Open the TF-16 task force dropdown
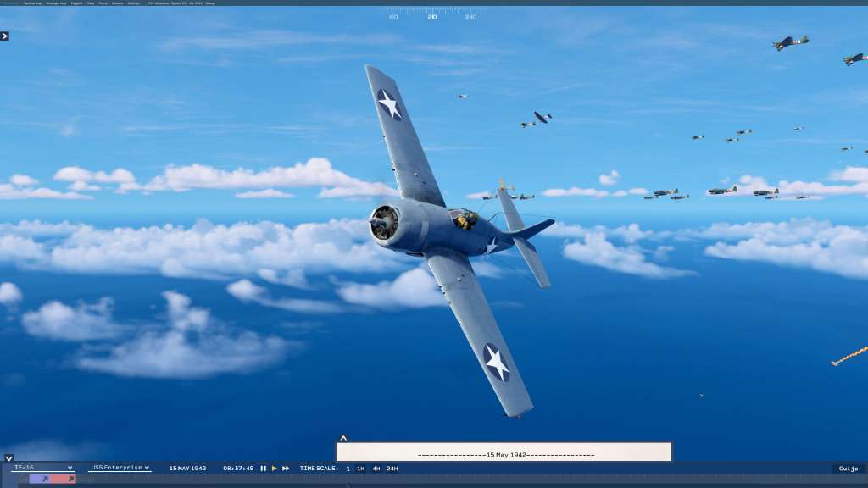The width and height of the screenshot is (868, 488). tap(44, 468)
